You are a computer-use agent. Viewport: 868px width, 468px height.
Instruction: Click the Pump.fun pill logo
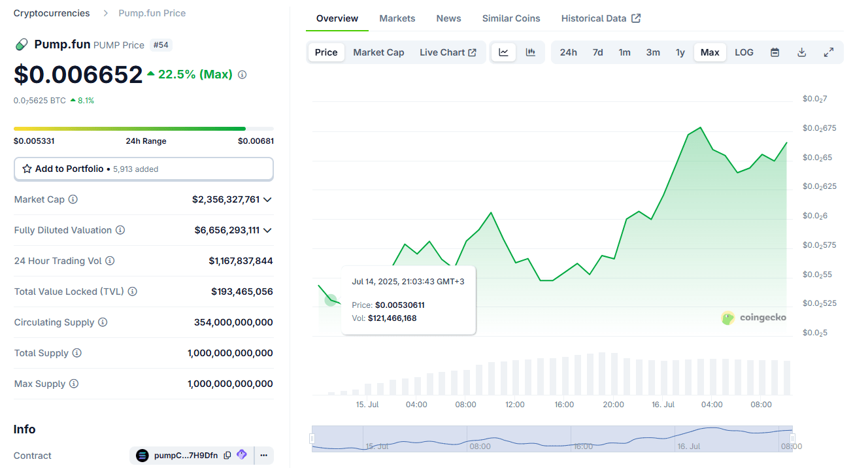(x=22, y=44)
